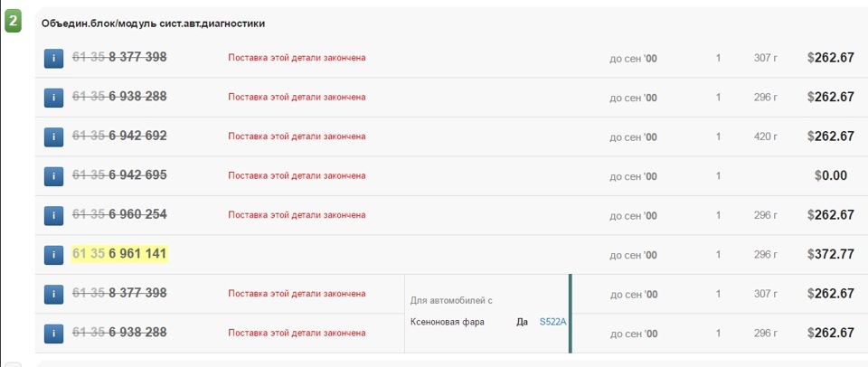Click info icon next to 61 35 6 961 141
The image size is (868, 367).
click(53, 255)
